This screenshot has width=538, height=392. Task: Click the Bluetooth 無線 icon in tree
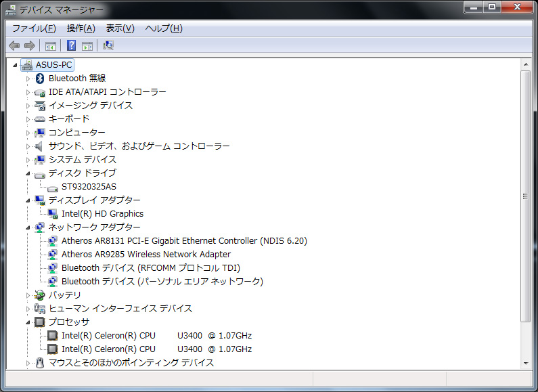click(40, 79)
